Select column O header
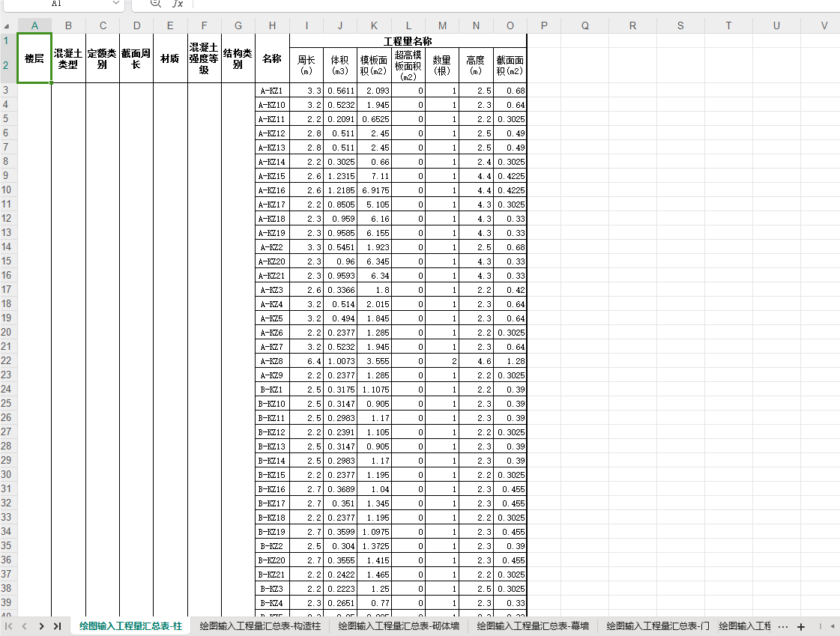Viewport: 840px width, 636px height. [x=510, y=25]
